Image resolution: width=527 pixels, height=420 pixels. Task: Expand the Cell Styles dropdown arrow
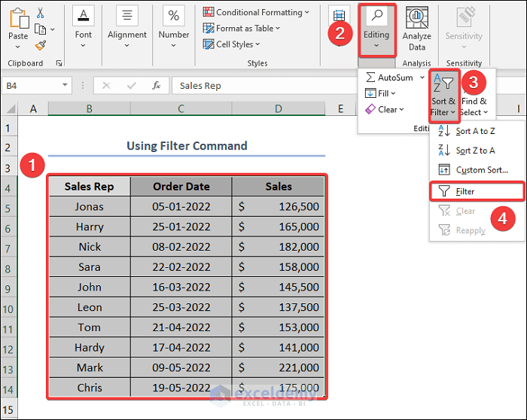[x=257, y=44]
